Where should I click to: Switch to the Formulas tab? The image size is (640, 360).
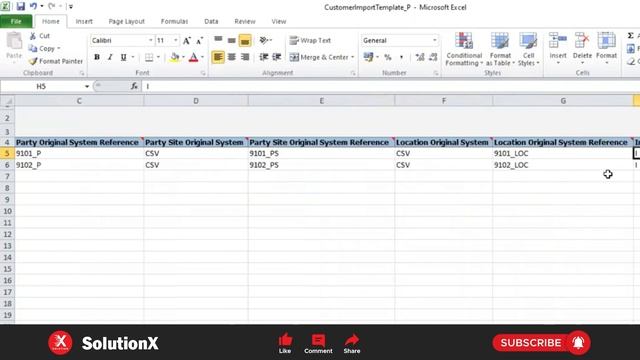point(174,21)
